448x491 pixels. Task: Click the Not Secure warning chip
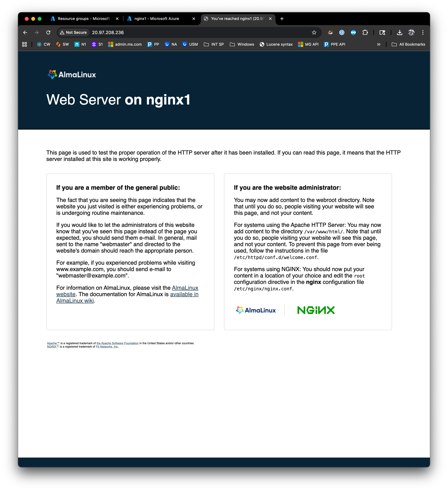pyautogui.click(x=73, y=32)
